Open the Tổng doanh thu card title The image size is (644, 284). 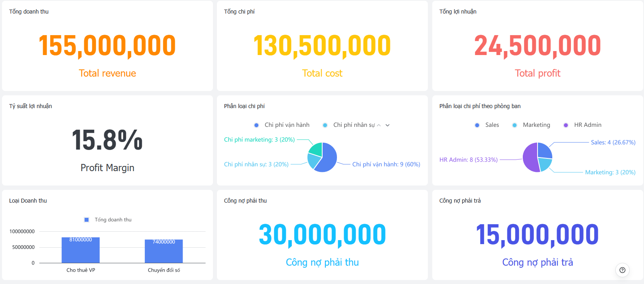tap(29, 12)
